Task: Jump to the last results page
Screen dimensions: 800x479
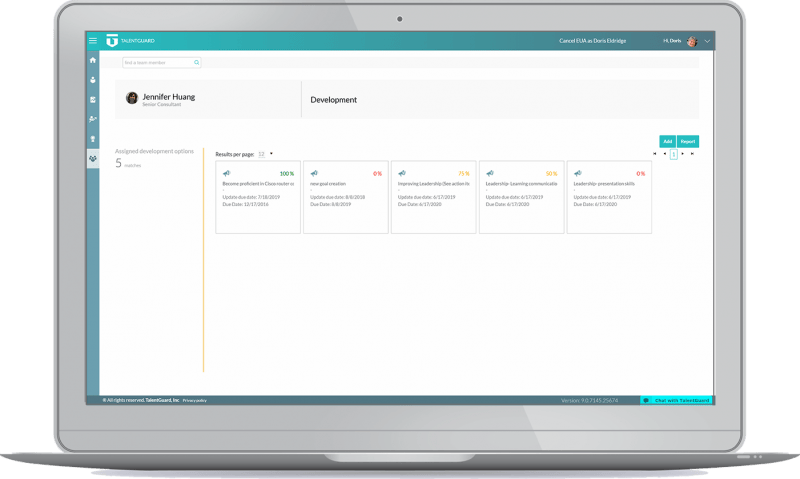Action: coord(692,154)
